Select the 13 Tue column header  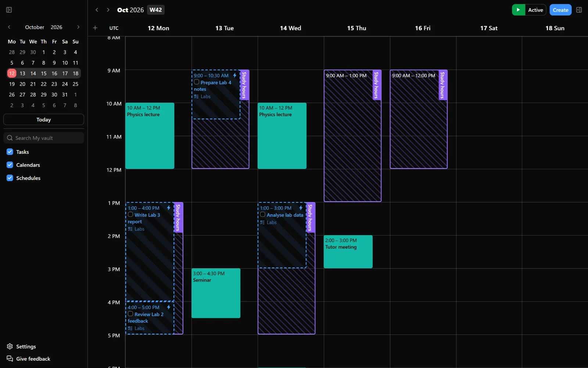(225, 28)
